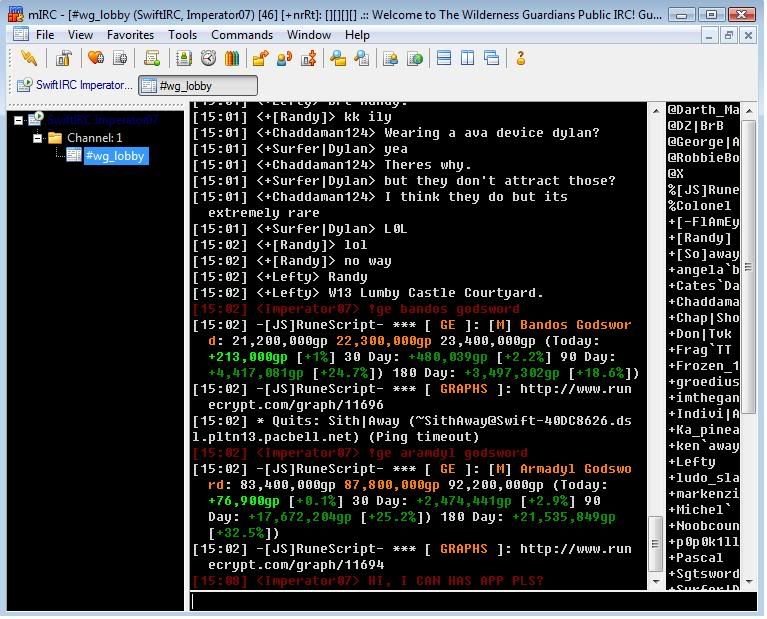Click chat scrollbar up arrow
This screenshot has height=619, width=767.
click(x=655, y=111)
